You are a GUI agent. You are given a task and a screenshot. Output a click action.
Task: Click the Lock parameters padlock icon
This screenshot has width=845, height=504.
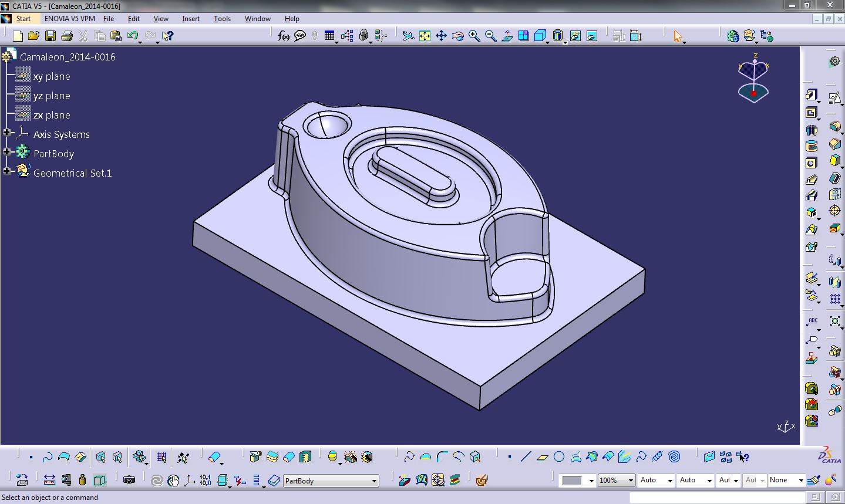click(364, 36)
